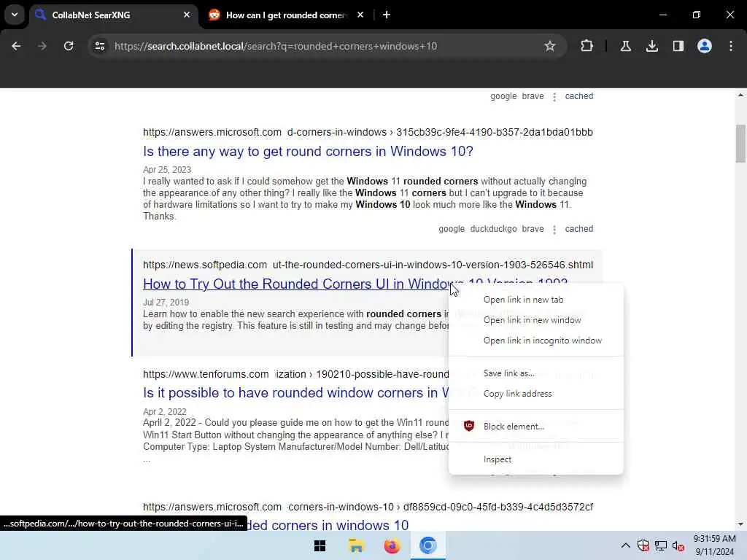Viewport: 747px width, 560px height.
Task: Click 'cached' link under the Microsoft answers result
Action: tap(578, 229)
